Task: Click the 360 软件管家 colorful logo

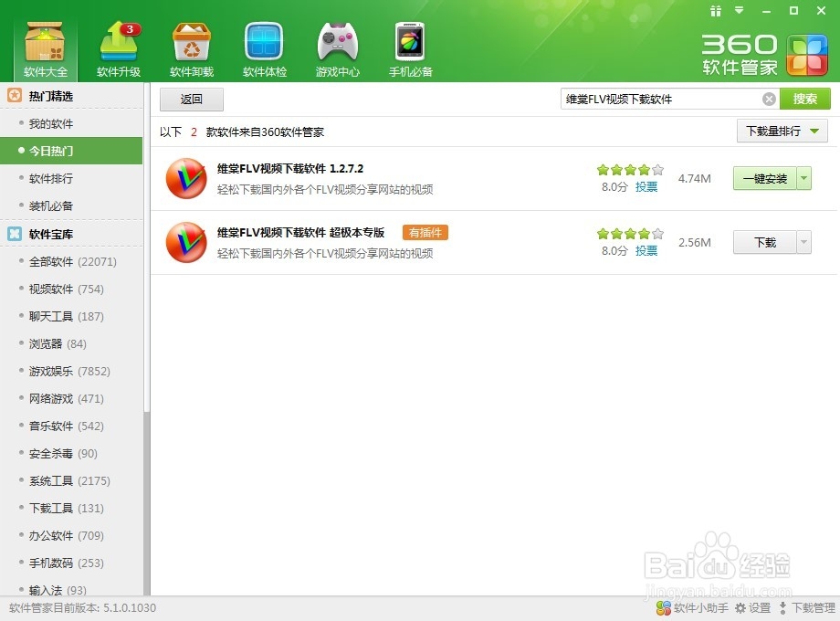Action: [807, 55]
